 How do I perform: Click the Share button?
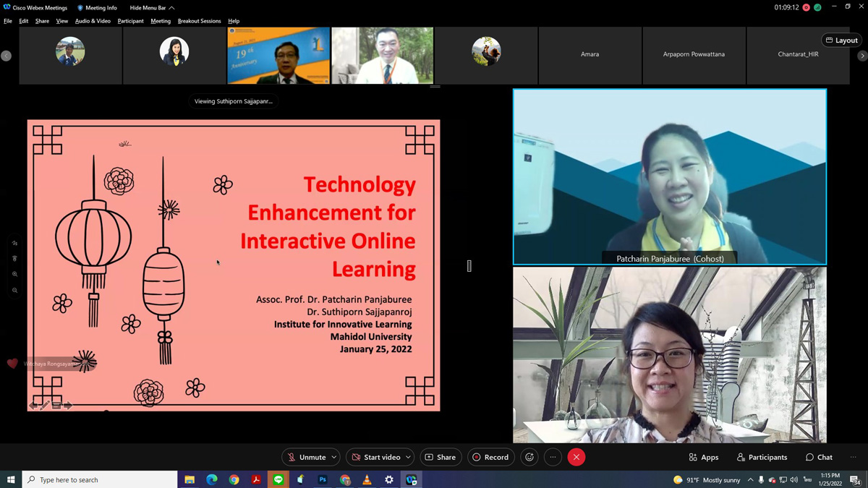coord(441,457)
